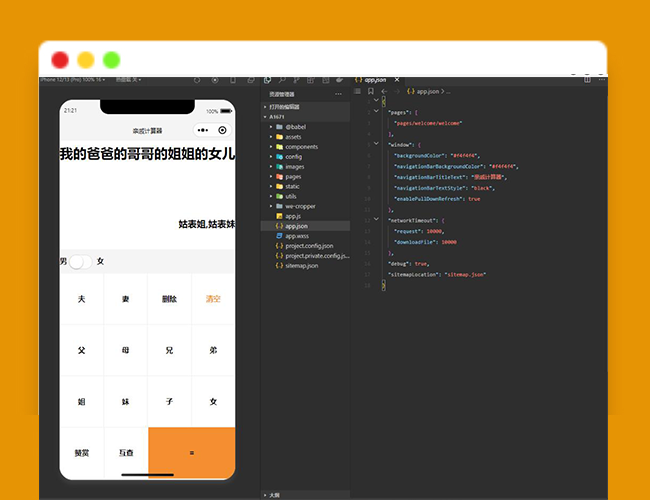This screenshot has width=650, height=500.
Task: Tap the 父 key on the calculator
Action: pos(81,350)
